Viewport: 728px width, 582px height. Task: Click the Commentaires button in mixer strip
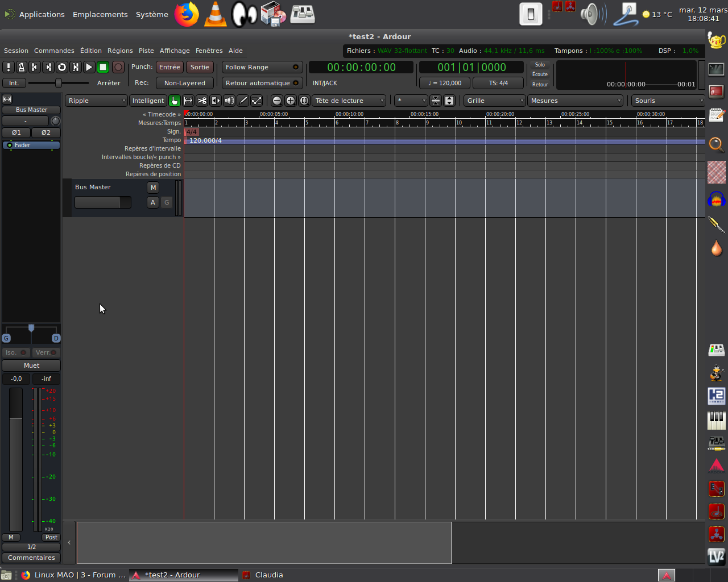pos(31,558)
